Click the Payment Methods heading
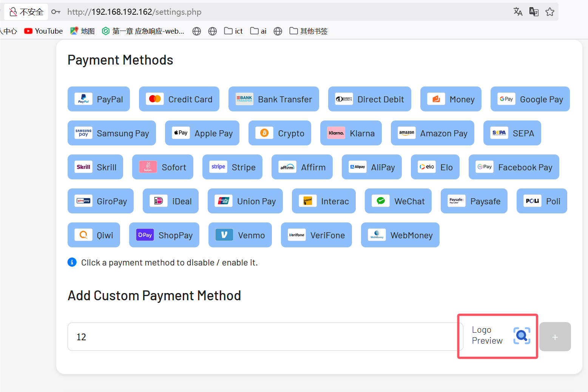The height and width of the screenshot is (392, 588). tap(120, 60)
